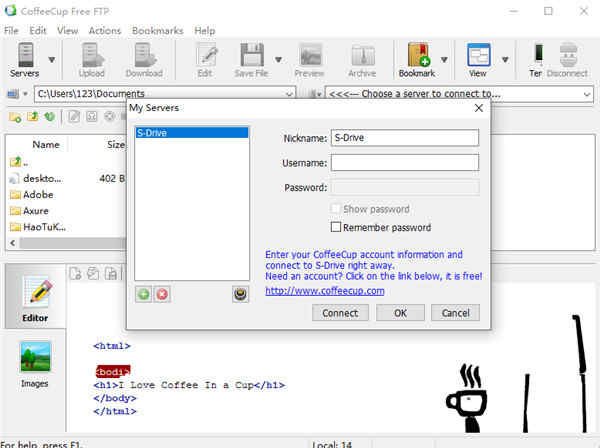The image size is (600, 448).
Task: Click the disabled Password field
Action: pyautogui.click(x=405, y=187)
